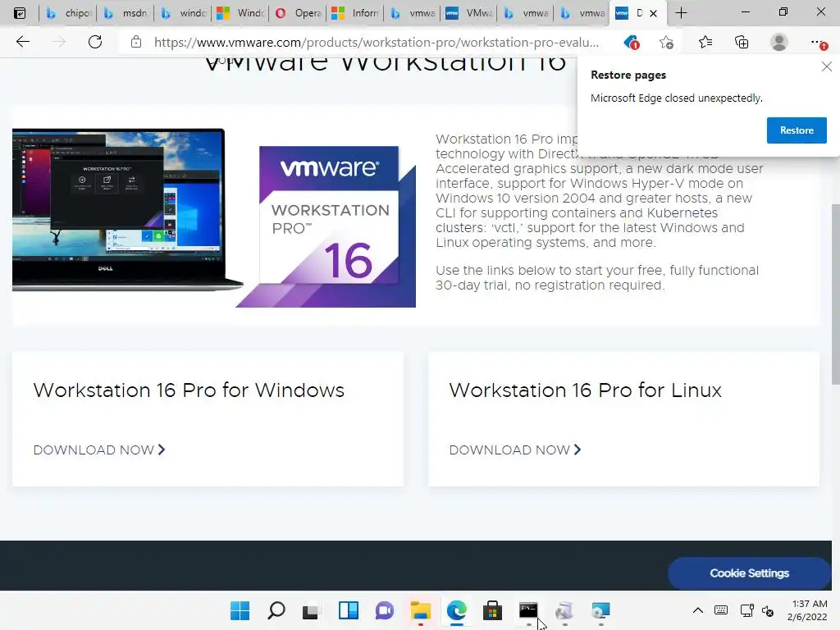Open the profile avatar menu

tap(779, 42)
